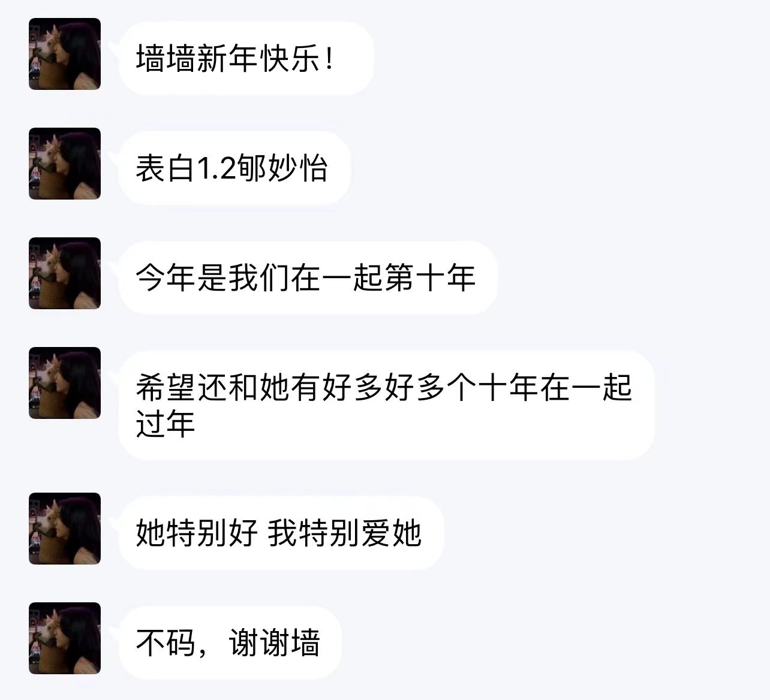
Task: Tap the two-line "希望还和她有好多好多个十年" bubble
Action: pos(386,405)
